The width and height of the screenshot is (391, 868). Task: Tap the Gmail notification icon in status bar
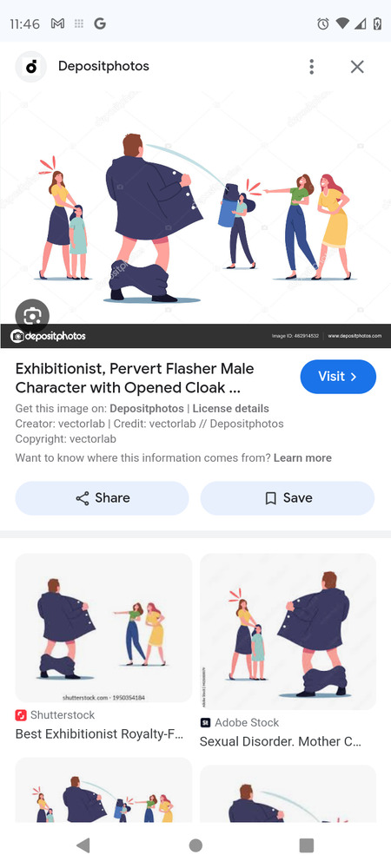[57, 23]
